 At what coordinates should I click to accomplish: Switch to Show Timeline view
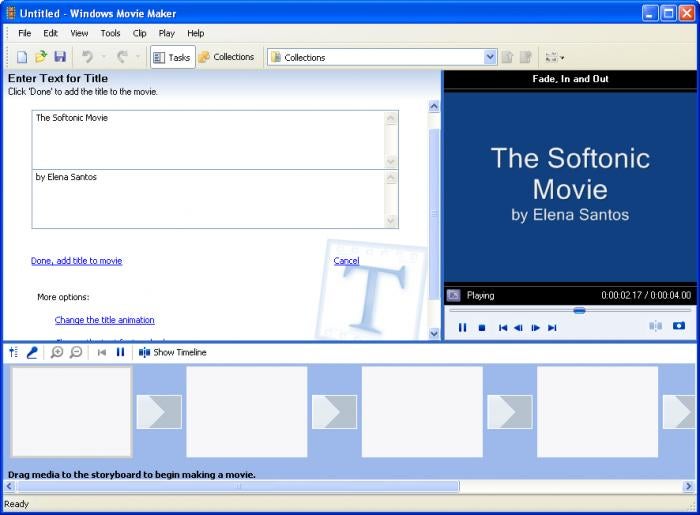point(173,352)
